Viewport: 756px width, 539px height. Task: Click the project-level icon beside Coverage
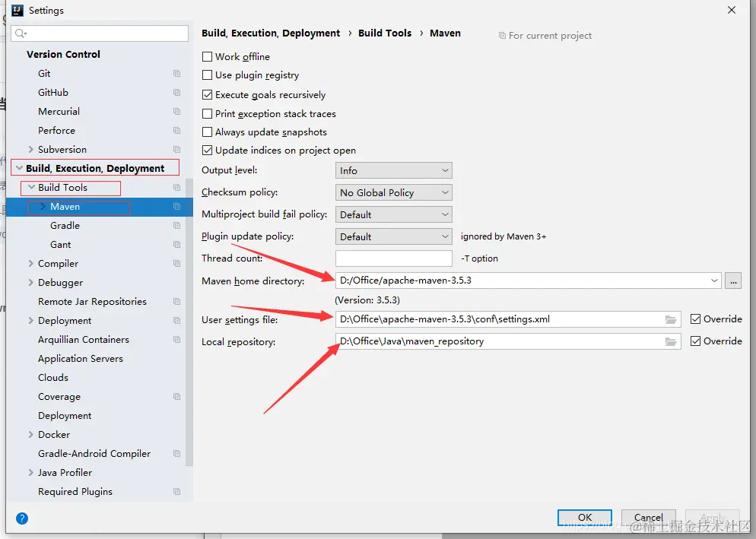click(x=176, y=396)
